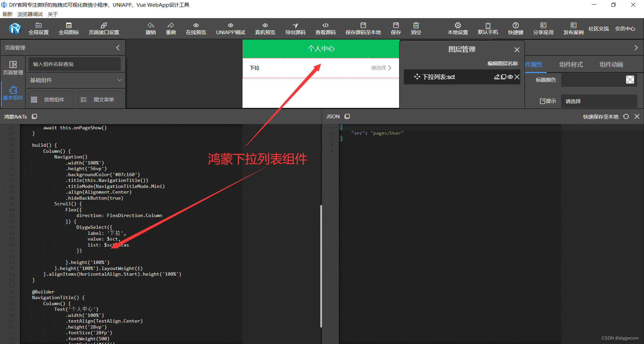Open 分享应用 share app
This screenshot has height=344, width=644.
pos(543,28)
